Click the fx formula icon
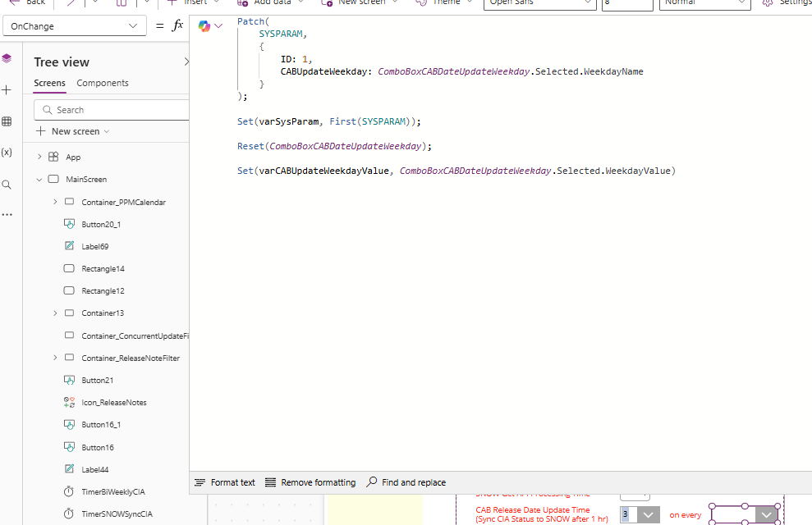This screenshot has height=525, width=812. tap(177, 25)
